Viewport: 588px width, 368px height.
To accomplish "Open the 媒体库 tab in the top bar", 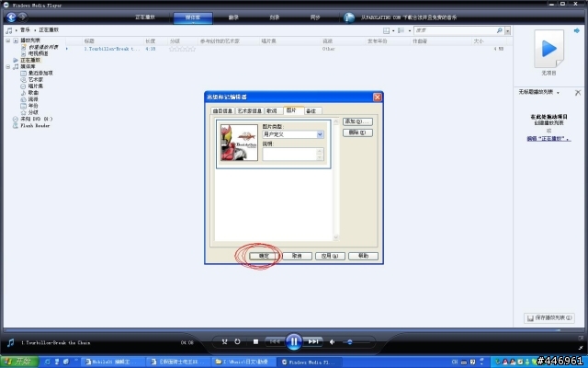I will point(193,17).
